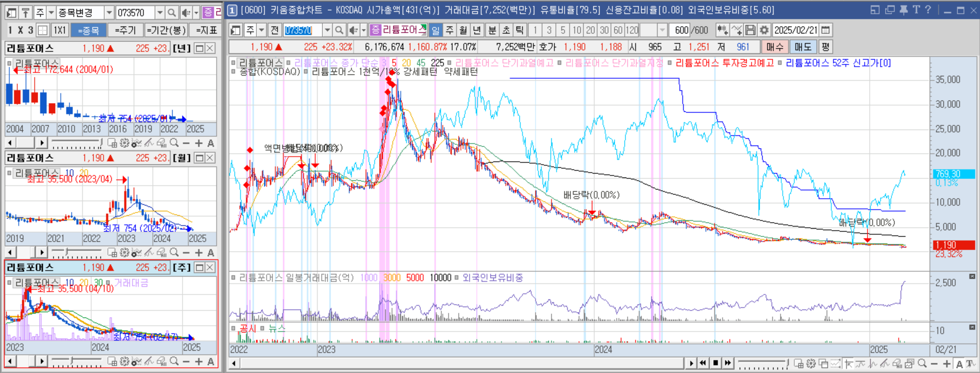
Task: Click the 매수 buy button
Action: 775,47
